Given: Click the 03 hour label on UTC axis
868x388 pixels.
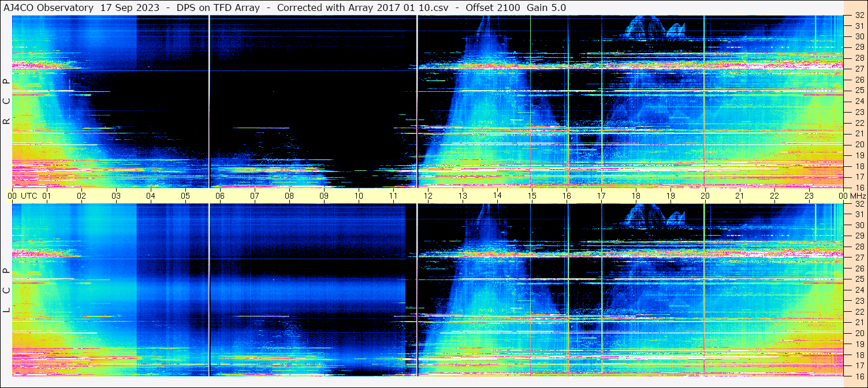Looking at the screenshot, I should [116, 196].
